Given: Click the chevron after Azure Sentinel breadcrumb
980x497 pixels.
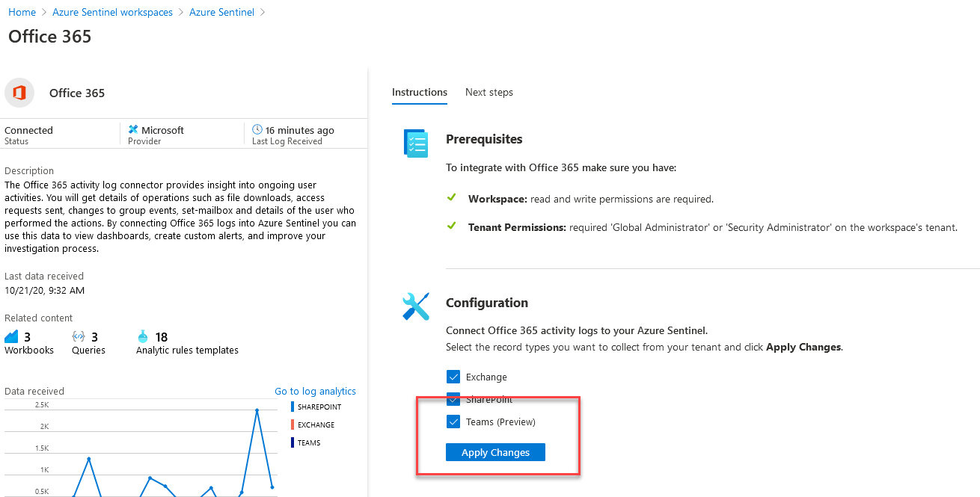Looking at the screenshot, I should point(263,13).
